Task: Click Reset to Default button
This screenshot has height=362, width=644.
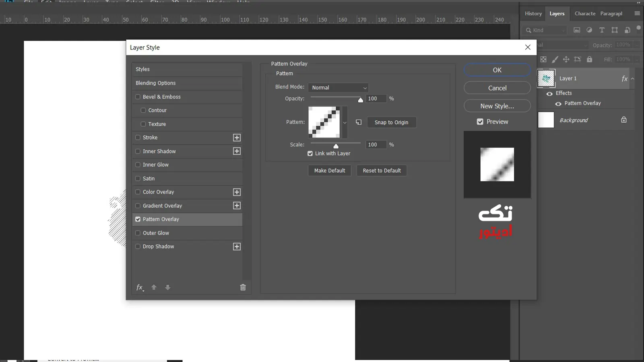Action: [x=382, y=171]
